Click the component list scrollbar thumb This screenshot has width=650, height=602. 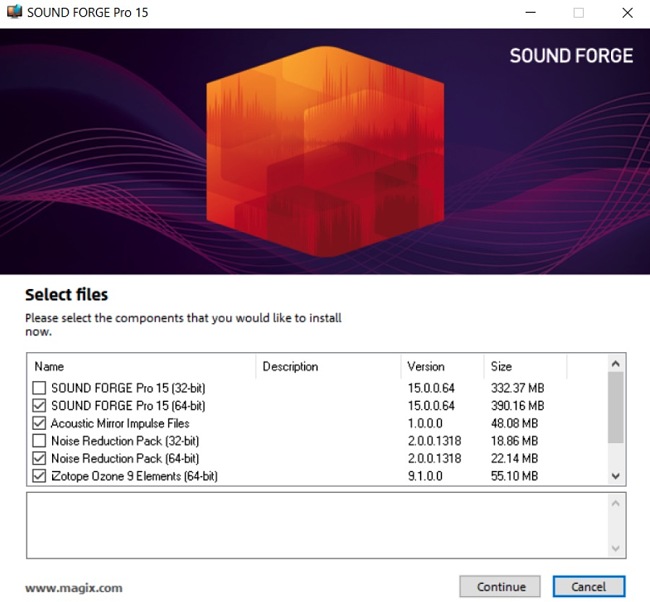click(x=616, y=407)
